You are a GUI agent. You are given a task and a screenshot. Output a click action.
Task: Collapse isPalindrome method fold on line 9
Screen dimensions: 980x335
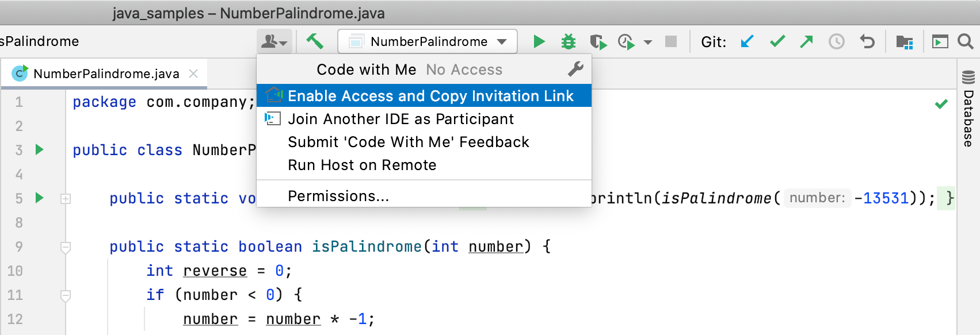(x=66, y=247)
